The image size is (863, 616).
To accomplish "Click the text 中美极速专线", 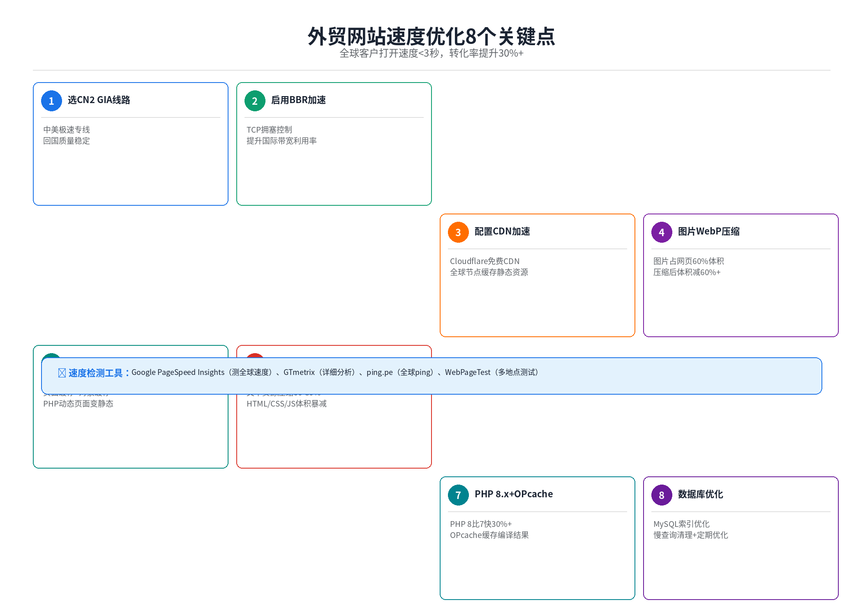I will coord(67,130).
